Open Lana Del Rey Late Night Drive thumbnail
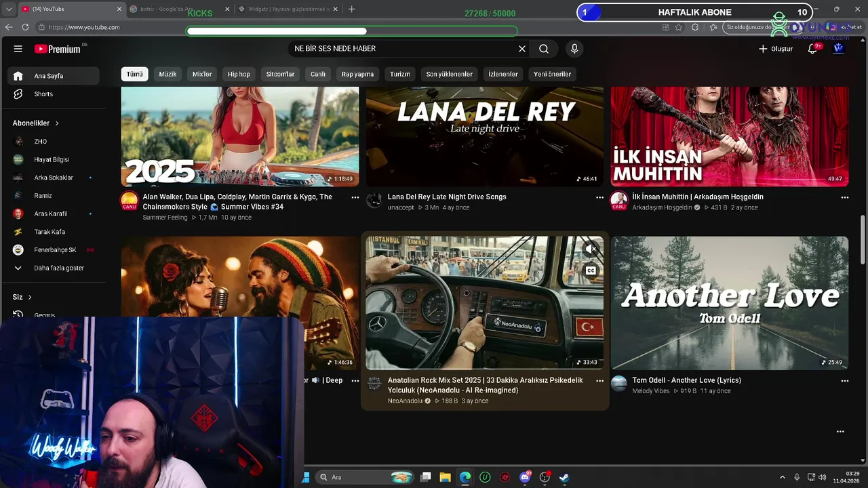The image size is (868, 488). pos(485,136)
